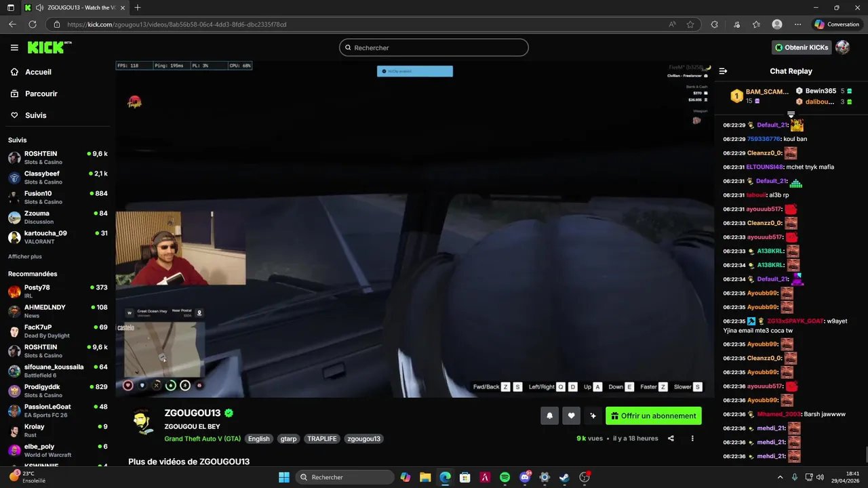
Task: Open the Kick hamburger sidebar menu
Action: point(14,47)
